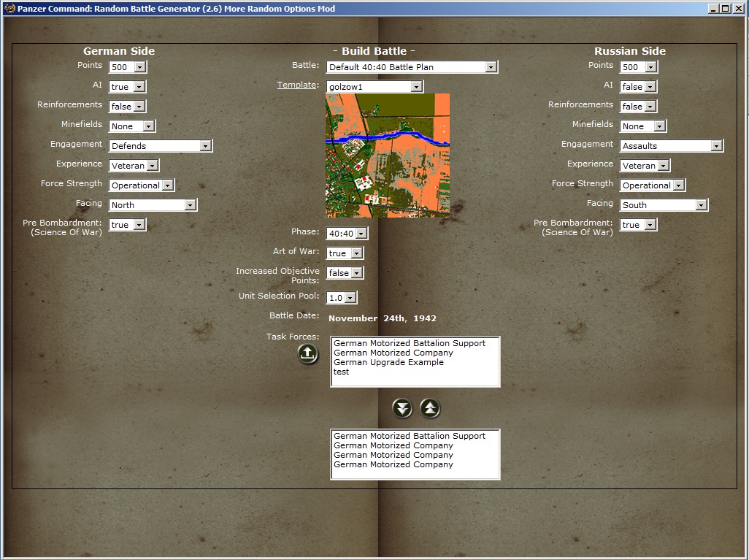The width and height of the screenshot is (749, 560).
Task: Open the German AI true/false dropdown
Action: tap(128, 86)
